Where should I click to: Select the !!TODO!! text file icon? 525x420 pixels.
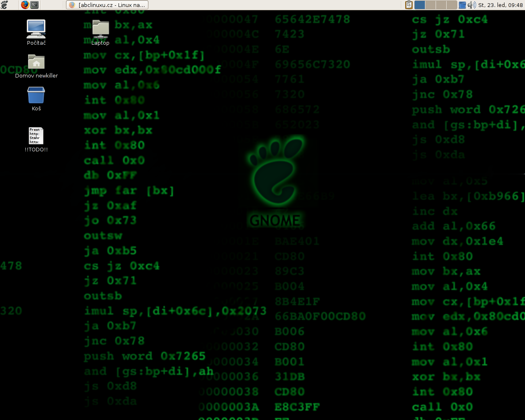click(x=36, y=140)
